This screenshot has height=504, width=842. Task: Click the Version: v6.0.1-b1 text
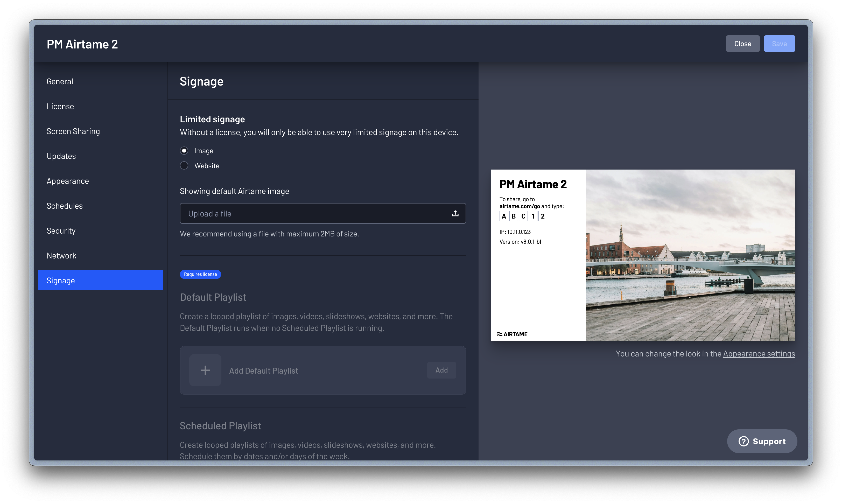[520, 242]
